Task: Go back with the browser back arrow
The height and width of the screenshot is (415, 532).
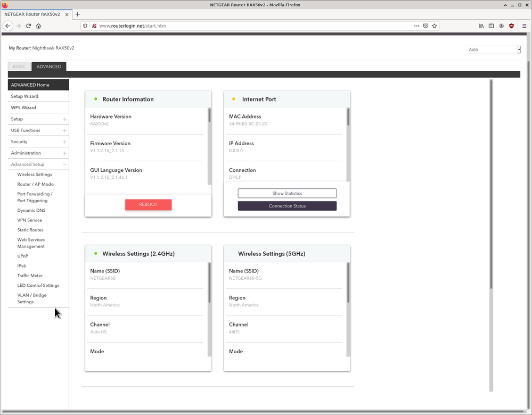Action: [8, 26]
